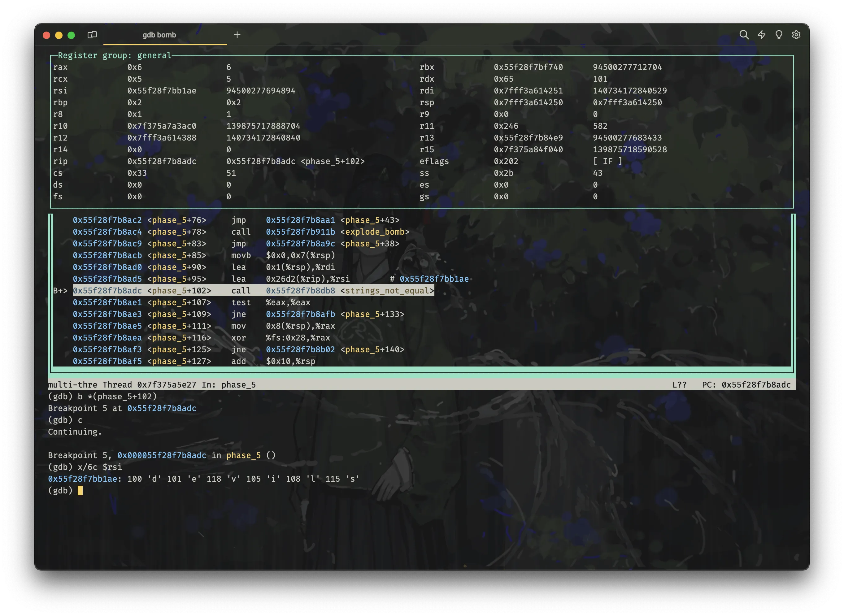The image size is (844, 616).
Task: Click rip symbol <phase_5+102> in registers
Action: tap(333, 161)
